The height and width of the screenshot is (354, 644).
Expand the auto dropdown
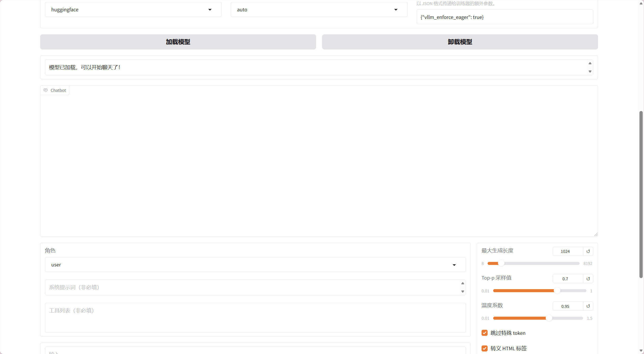coord(319,10)
